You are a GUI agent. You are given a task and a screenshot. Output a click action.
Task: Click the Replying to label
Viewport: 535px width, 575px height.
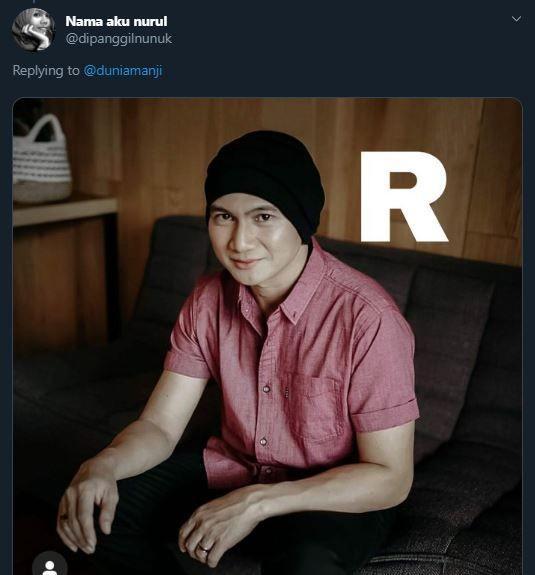click(46, 70)
